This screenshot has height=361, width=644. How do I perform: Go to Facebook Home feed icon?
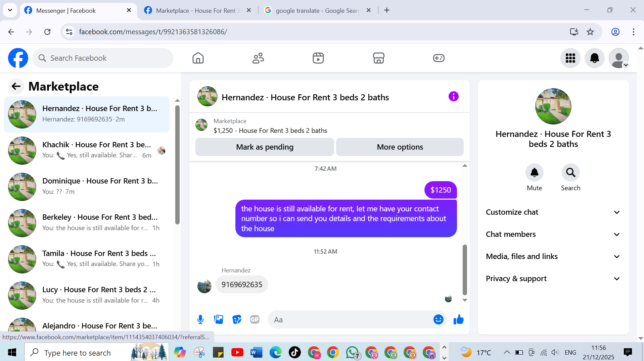198,58
